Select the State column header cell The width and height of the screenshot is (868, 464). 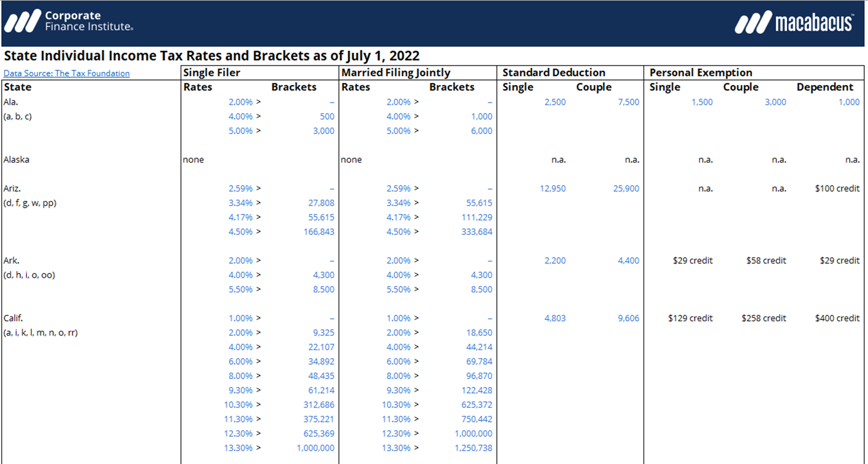click(x=18, y=87)
